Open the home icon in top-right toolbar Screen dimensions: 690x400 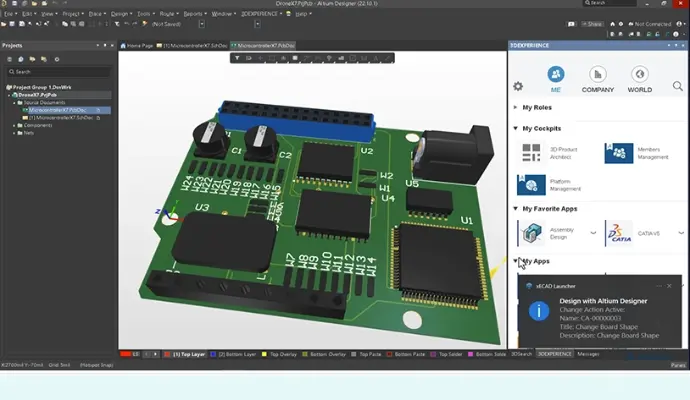coord(613,24)
